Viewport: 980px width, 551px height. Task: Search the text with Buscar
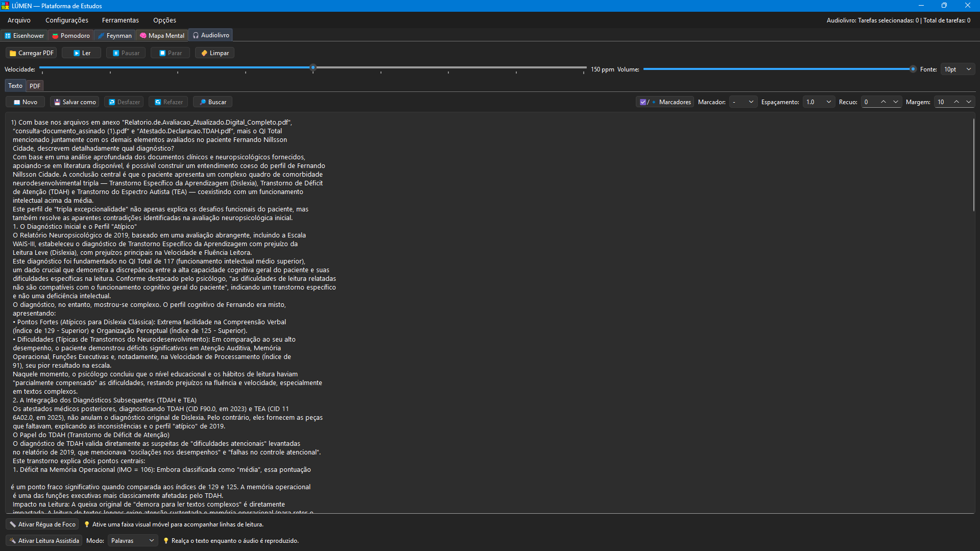pyautogui.click(x=213, y=102)
